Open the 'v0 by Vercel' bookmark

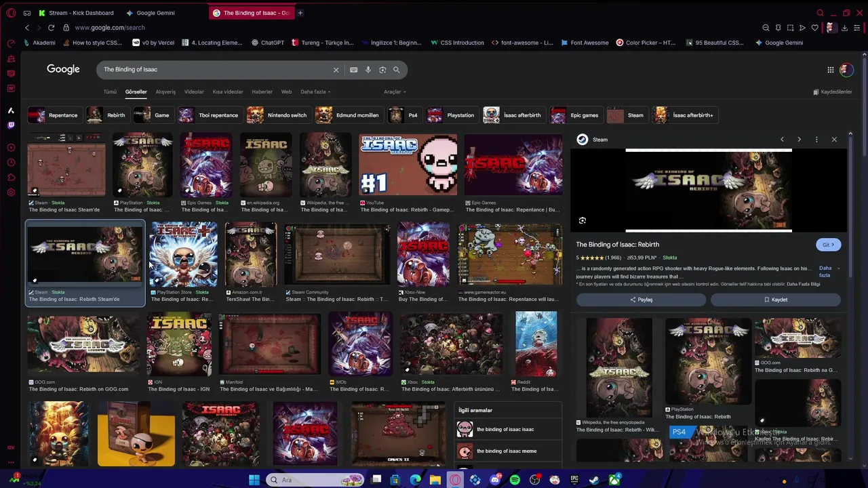[x=153, y=43]
